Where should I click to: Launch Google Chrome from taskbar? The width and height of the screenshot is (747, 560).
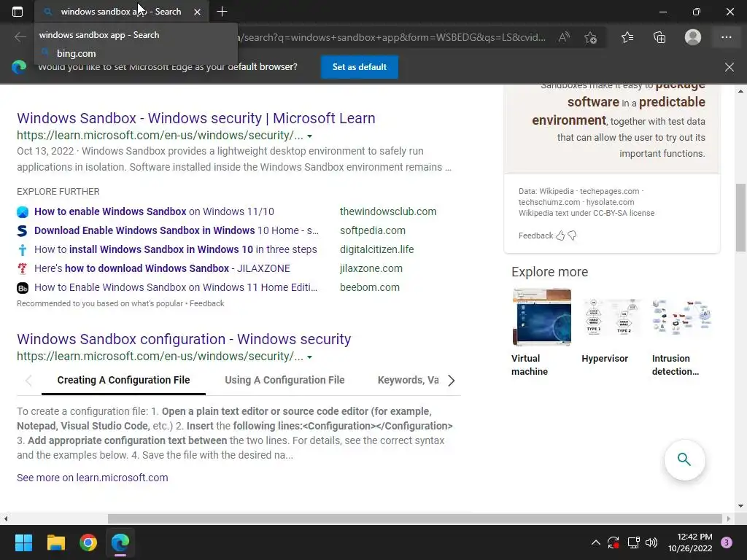point(88,542)
